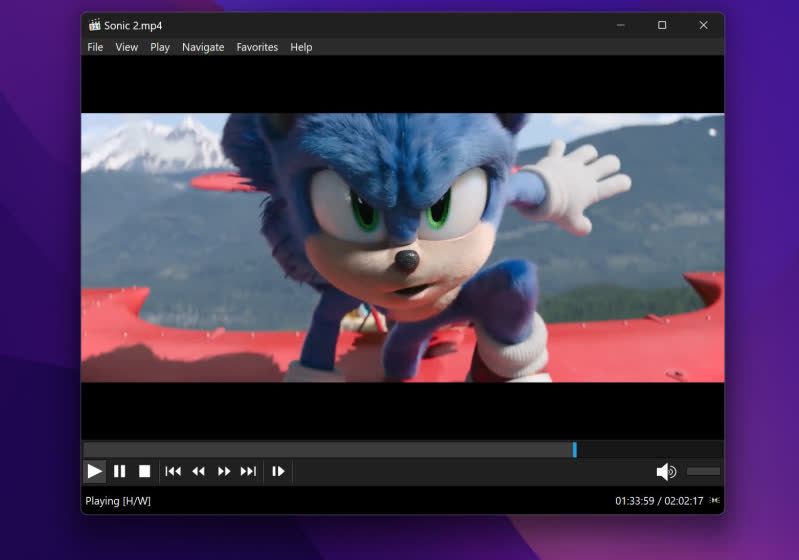Click the Sonic 2.mp4 title bar app icon
The image size is (799, 560).
pyautogui.click(x=94, y=25)
